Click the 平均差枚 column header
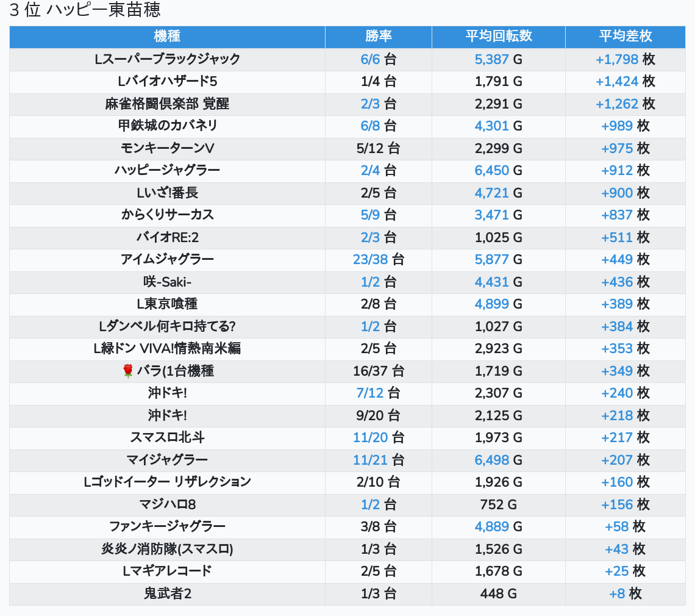Image resolution: width=695 pixels, height=616 pixels. (x=625, y=37)
